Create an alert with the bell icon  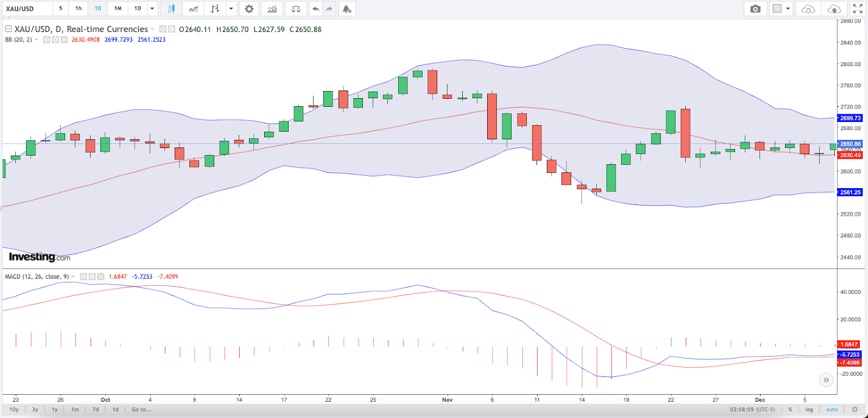(347, 9)
